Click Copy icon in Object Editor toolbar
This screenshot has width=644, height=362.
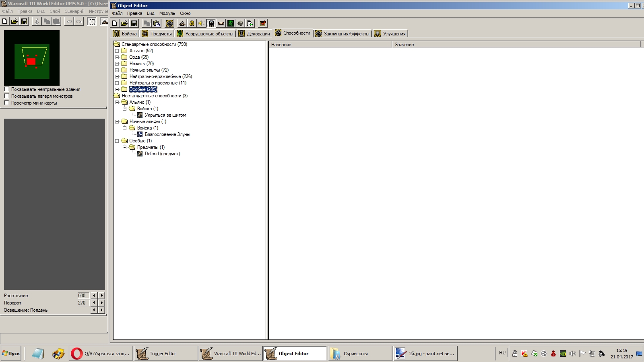pos(147,23)
